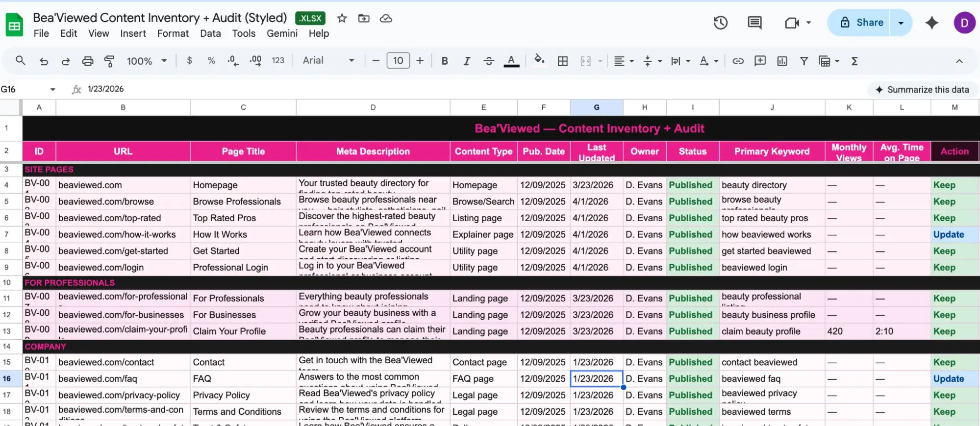
Task: Open the functions sigma icon
Action: pos(854,61)
